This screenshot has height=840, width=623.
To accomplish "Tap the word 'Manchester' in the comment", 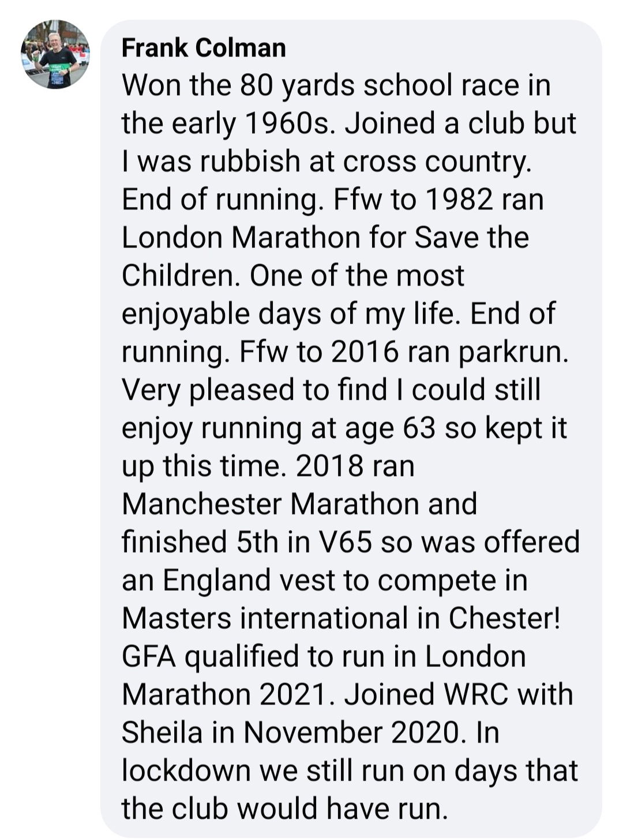I will click(202, 504).
